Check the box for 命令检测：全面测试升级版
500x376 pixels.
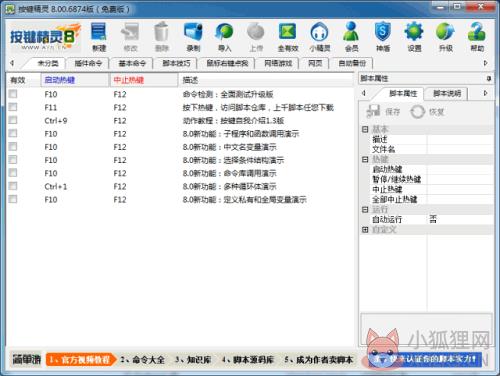13,94
